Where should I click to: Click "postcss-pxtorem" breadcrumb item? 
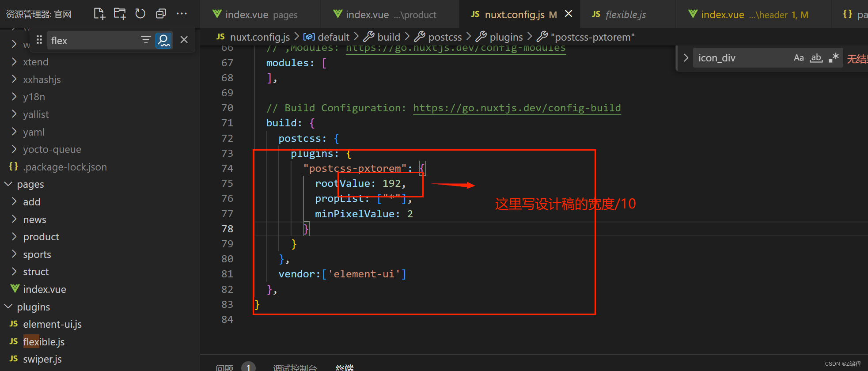pos(586,37)
